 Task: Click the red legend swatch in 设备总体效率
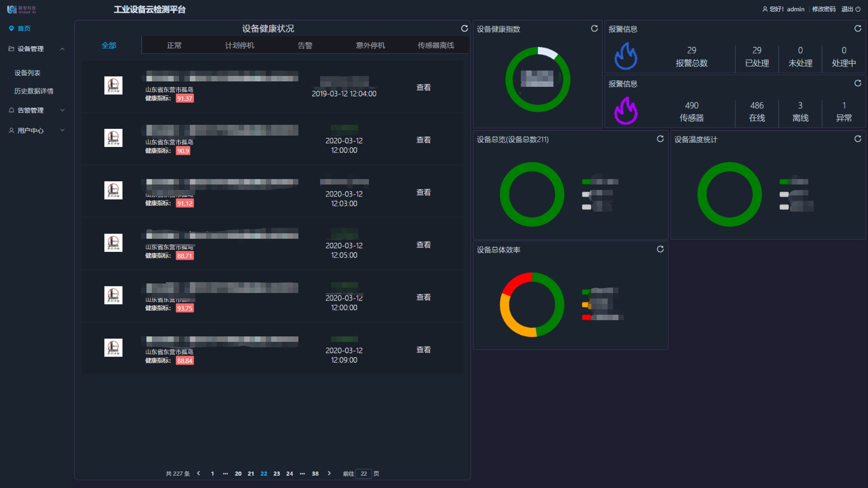[x=586, y=318]
